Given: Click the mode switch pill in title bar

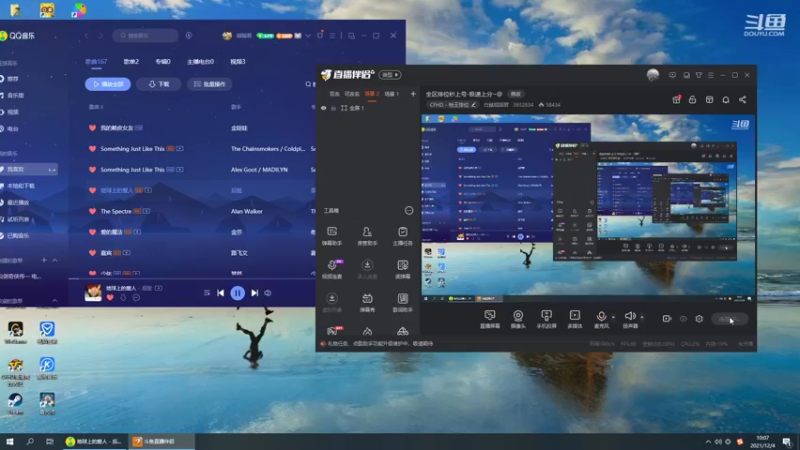Looking at the screenshot, I should pyautogui.click(x=390, y=75).
